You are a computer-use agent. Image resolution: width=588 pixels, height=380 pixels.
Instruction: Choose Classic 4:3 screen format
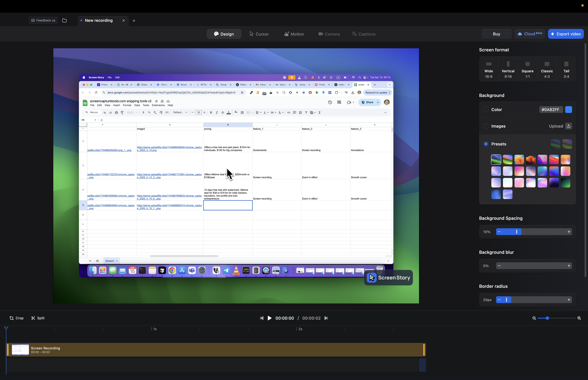coord(547,69)
